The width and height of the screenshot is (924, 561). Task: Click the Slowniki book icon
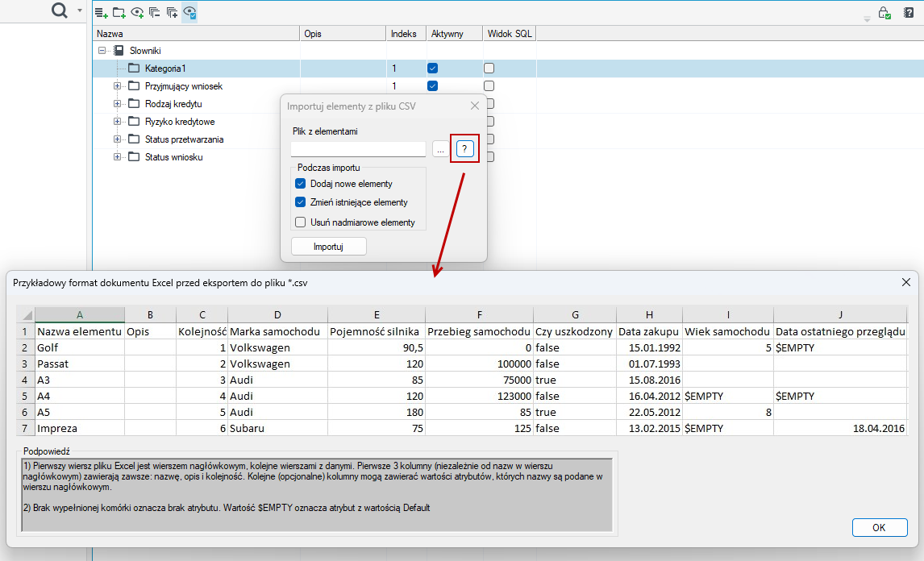[119, 51]
